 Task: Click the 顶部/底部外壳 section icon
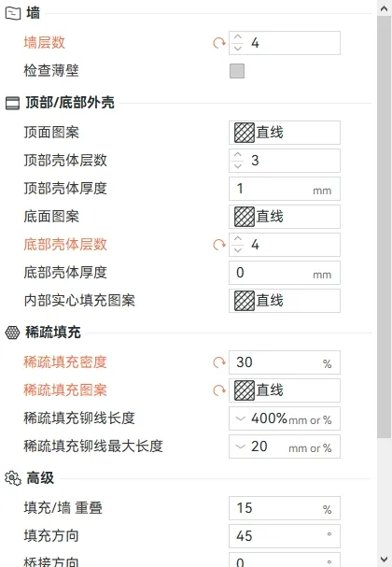coord(13,103)
